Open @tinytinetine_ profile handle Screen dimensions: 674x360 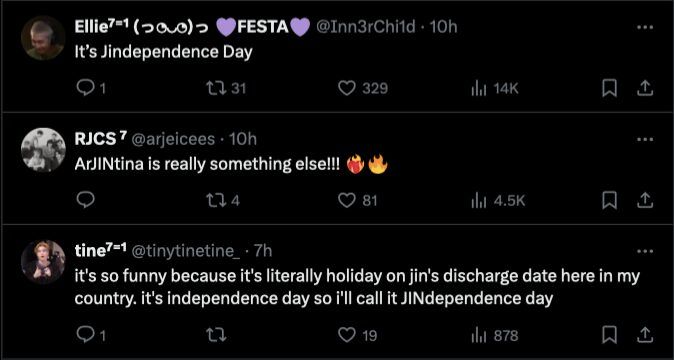coord(185,251)
